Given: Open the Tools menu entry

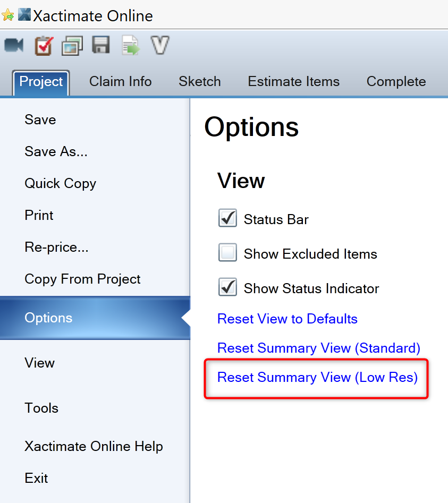Looking at the screenshot, I should 41,408.
